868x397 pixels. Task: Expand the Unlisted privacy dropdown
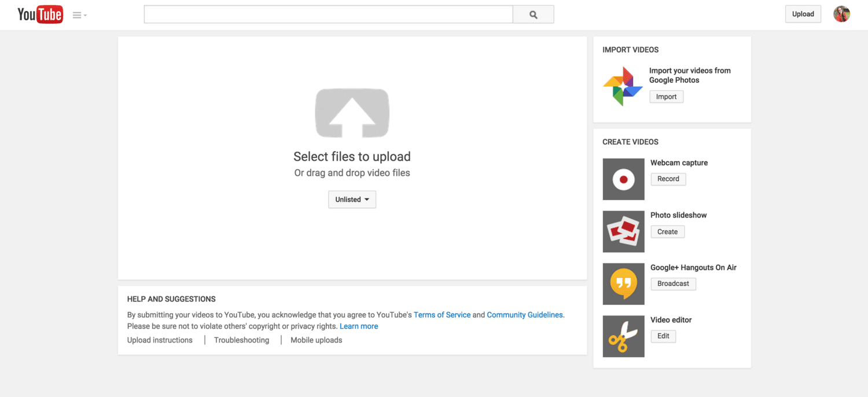[x=352, y=200]
